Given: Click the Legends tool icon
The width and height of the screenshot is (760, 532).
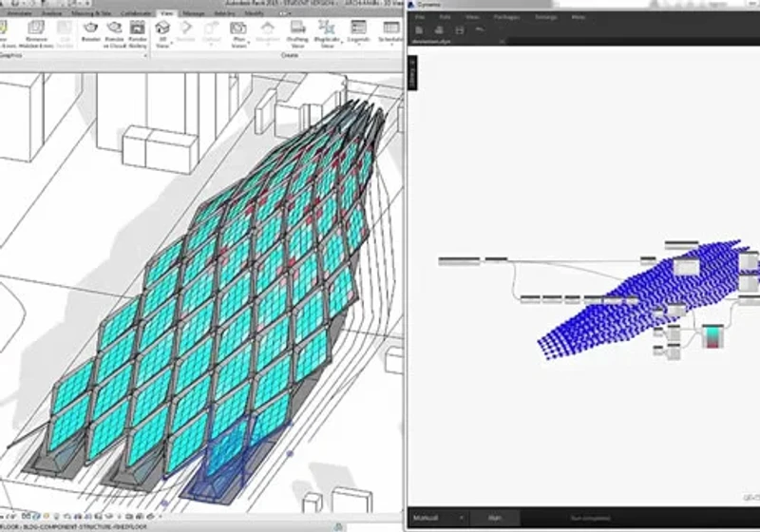Looking at the screenshot, I should [x=358, y=28].
